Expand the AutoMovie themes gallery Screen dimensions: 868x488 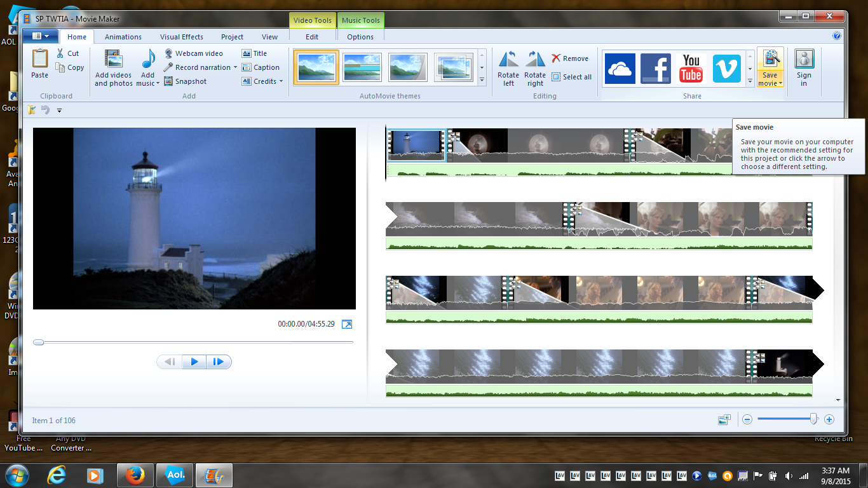click(x=482, y=81)
